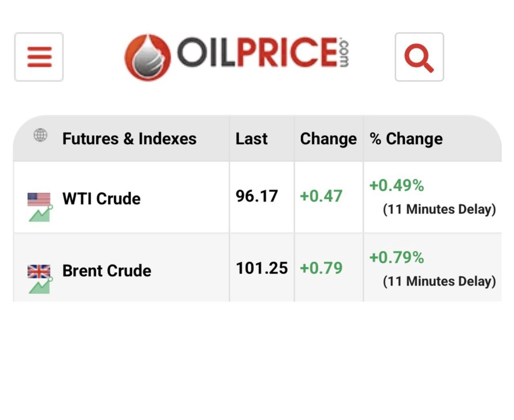Click Brent percent change +0.79%
Viewport: 514px width, 420px height.
click(396, 257)
